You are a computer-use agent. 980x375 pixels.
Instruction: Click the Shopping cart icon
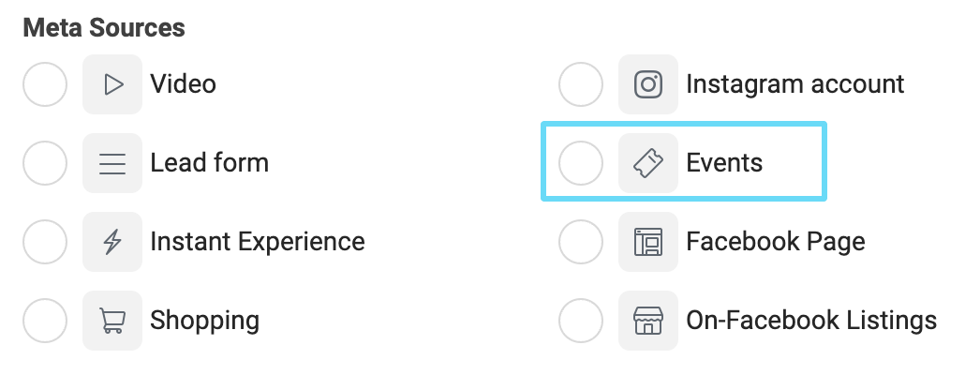point(112,321)
